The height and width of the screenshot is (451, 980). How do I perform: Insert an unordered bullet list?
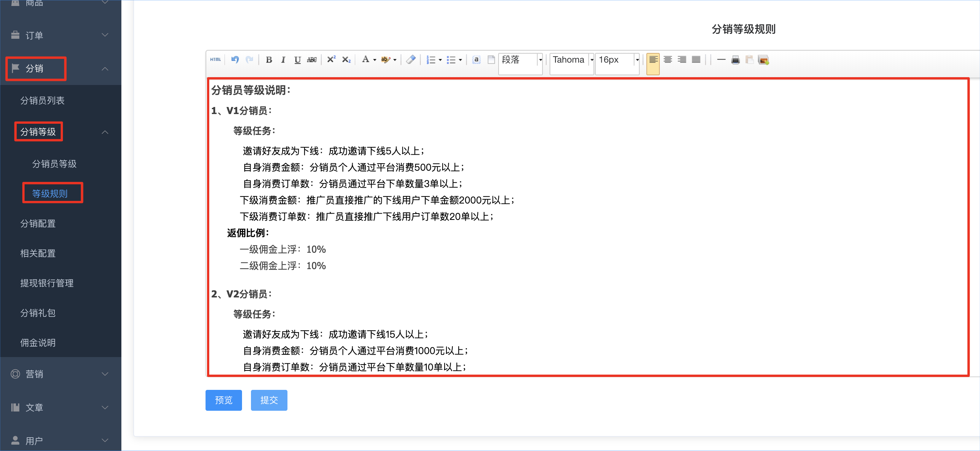click(451, 60)
